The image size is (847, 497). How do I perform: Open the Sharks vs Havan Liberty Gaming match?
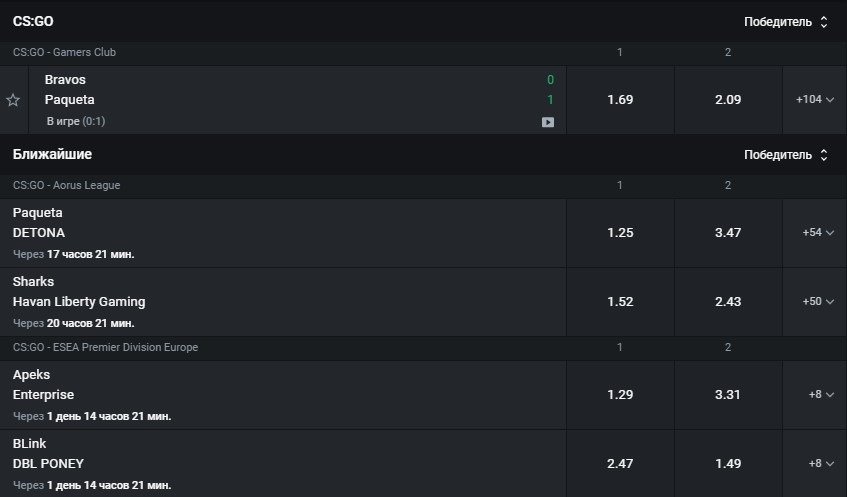pyautogui.click(x=79, y=292)
